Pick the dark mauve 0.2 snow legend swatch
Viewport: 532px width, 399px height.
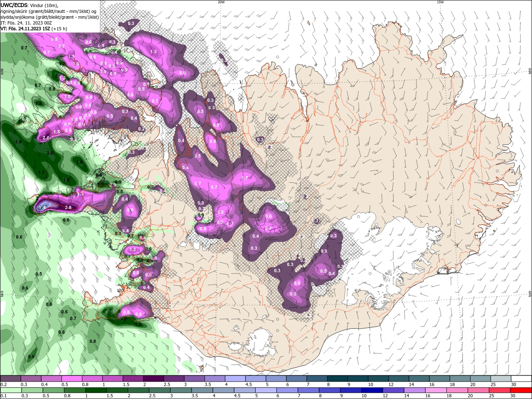click(x=10, y=379)
